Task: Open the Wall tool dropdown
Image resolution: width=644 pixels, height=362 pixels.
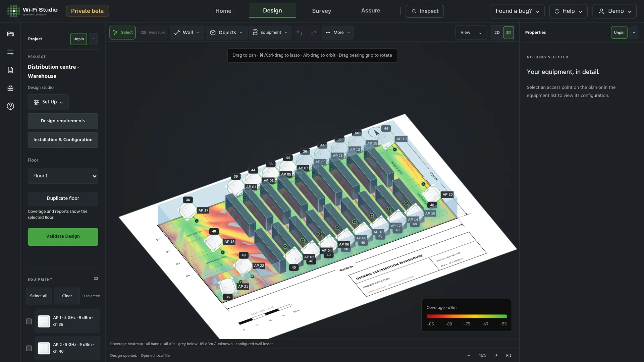Action: [187, 33]
